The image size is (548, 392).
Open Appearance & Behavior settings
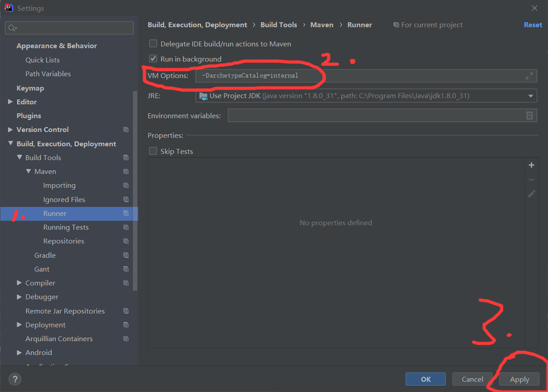(x=57, y=45)
